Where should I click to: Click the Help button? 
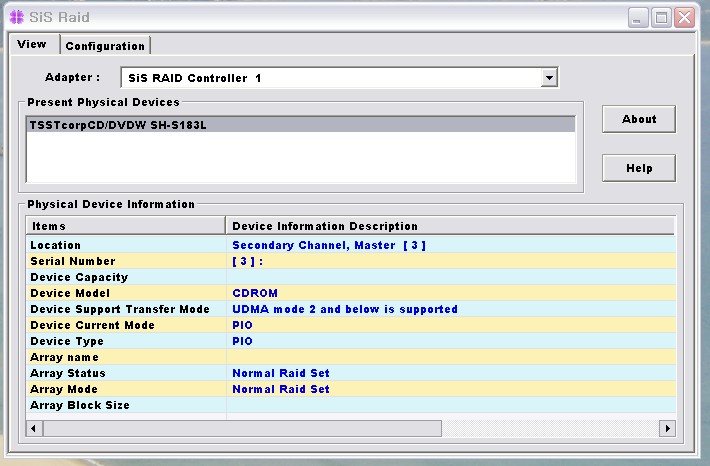pos(638,168)
